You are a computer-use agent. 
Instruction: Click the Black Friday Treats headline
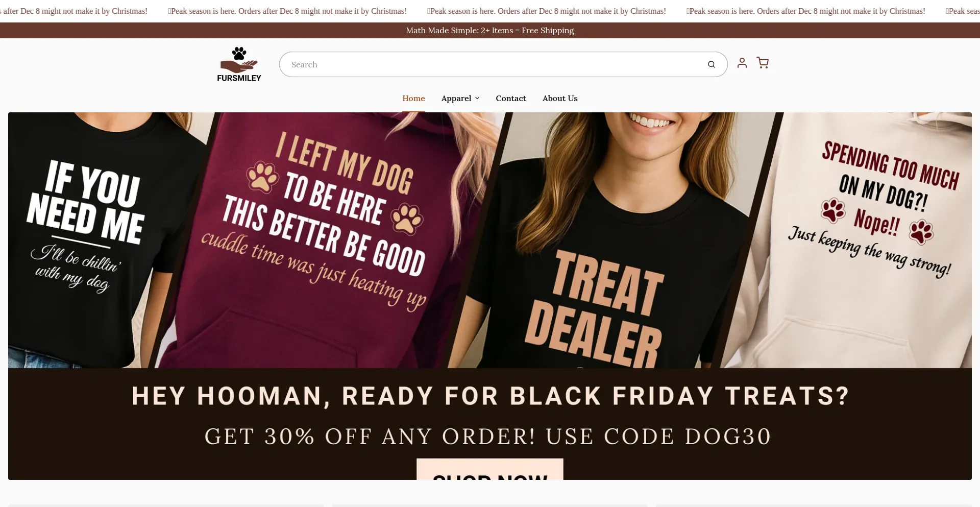(490, 396)
